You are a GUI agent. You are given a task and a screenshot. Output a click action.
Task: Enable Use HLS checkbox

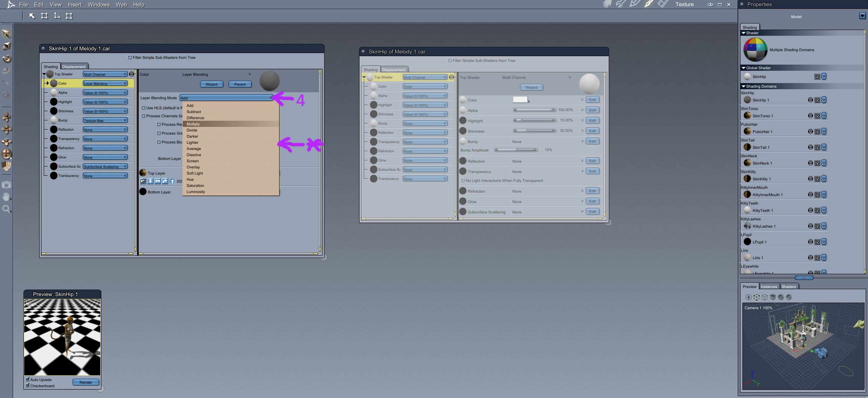(143, 108)
